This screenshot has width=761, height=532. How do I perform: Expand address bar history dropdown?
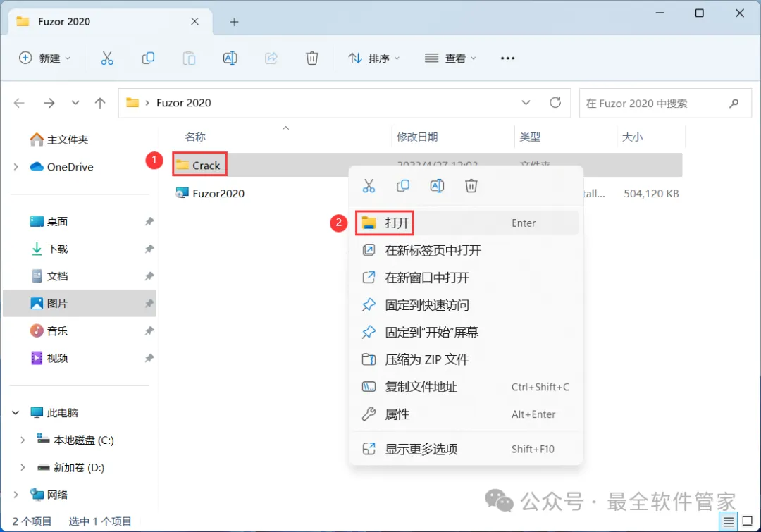(x=526, y=102)
